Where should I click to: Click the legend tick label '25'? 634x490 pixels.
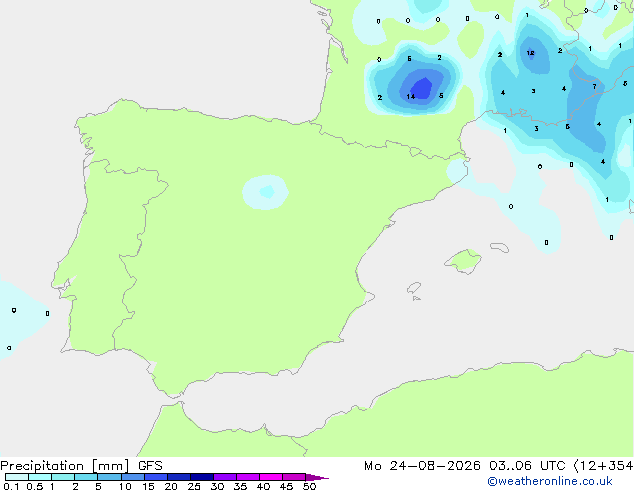point(194,486)
